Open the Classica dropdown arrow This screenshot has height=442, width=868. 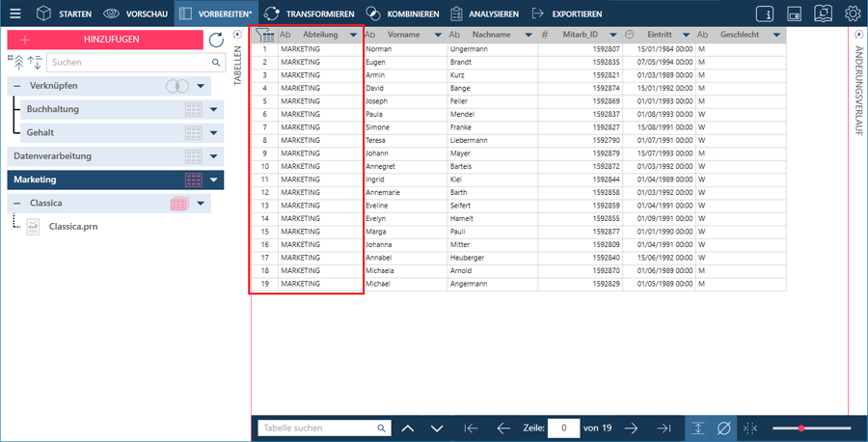201,204
